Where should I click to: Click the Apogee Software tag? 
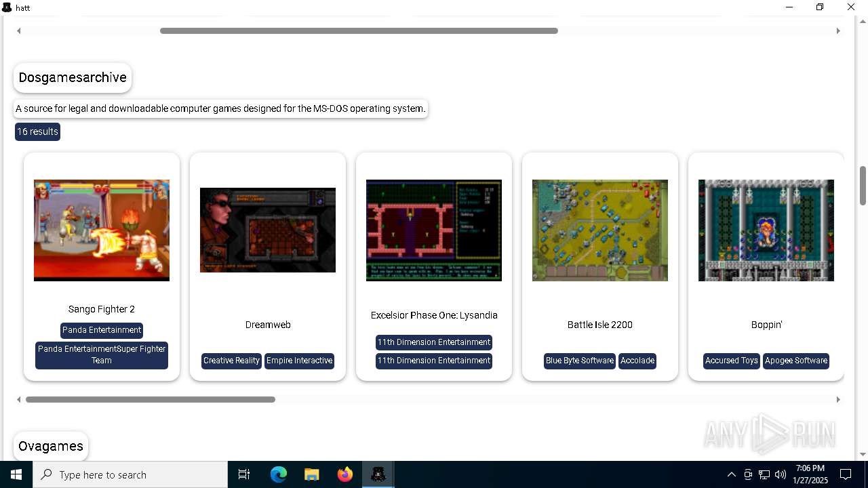tap(796, 361)
